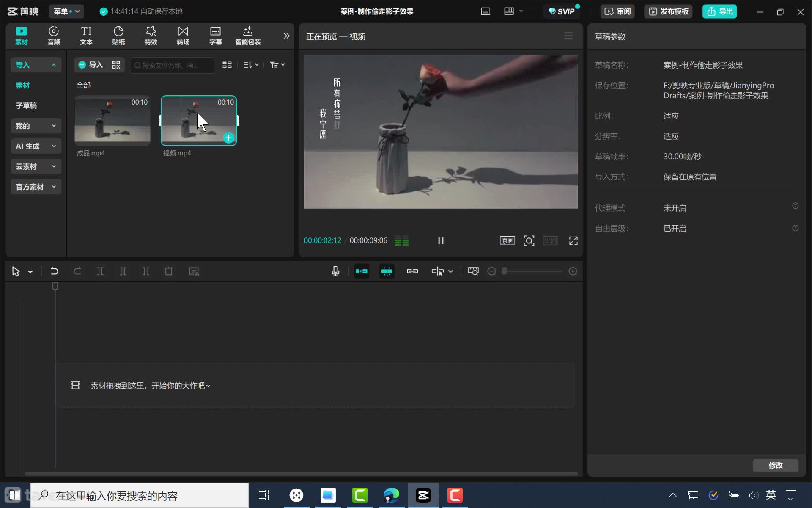Viewport: 812px width, 508px height.
Task: Open the 特效 effects tab
Action: click(151, 36)
